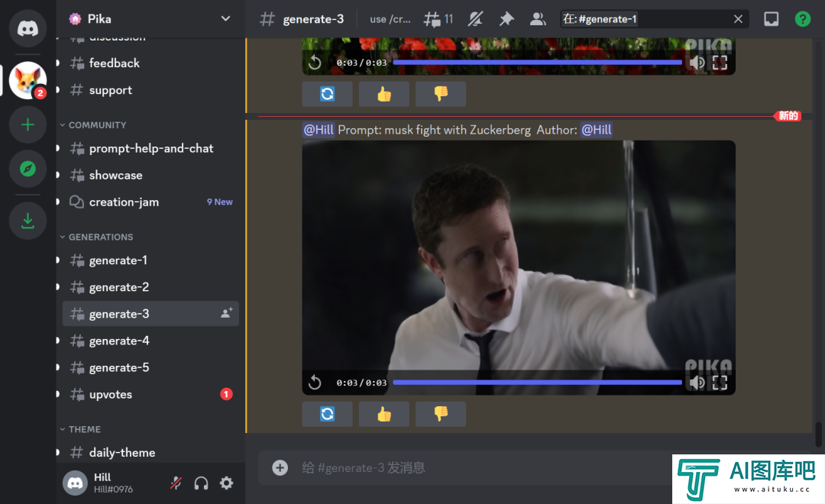Regenerate the musk fight video
Viewport: 825px width, 504px height.
coord(327,414)
